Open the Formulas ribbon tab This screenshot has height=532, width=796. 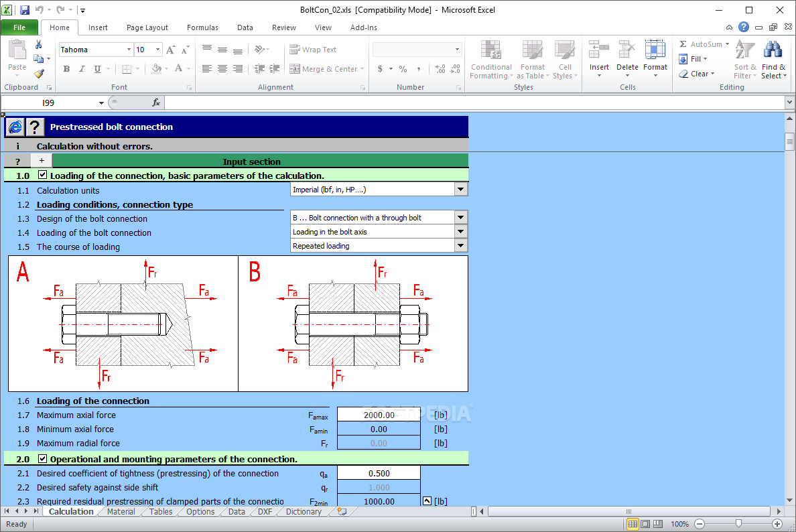click(x=202, y=27)
